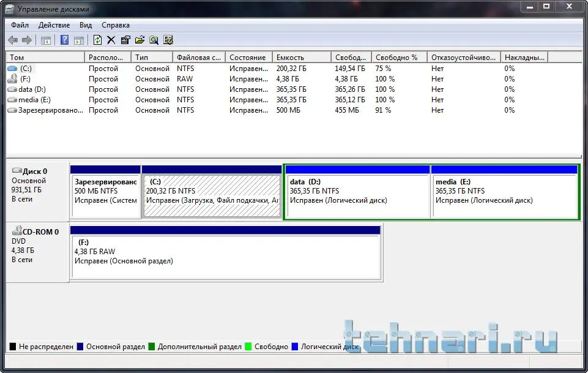Open the Файл menu
The height and width of the screenshot is (373, 588).
(x=20, y=25)
